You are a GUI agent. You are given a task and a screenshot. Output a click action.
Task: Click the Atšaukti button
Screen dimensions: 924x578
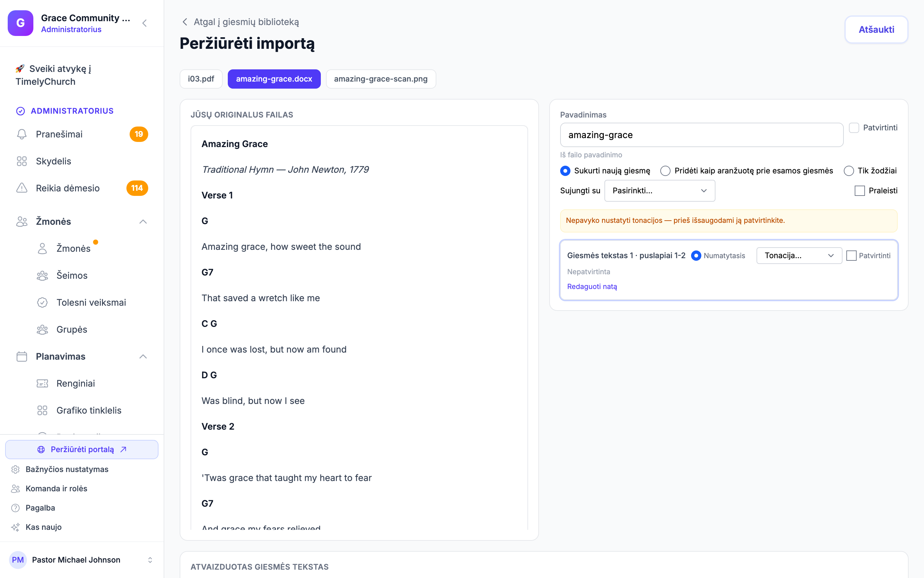click(876, 30)
